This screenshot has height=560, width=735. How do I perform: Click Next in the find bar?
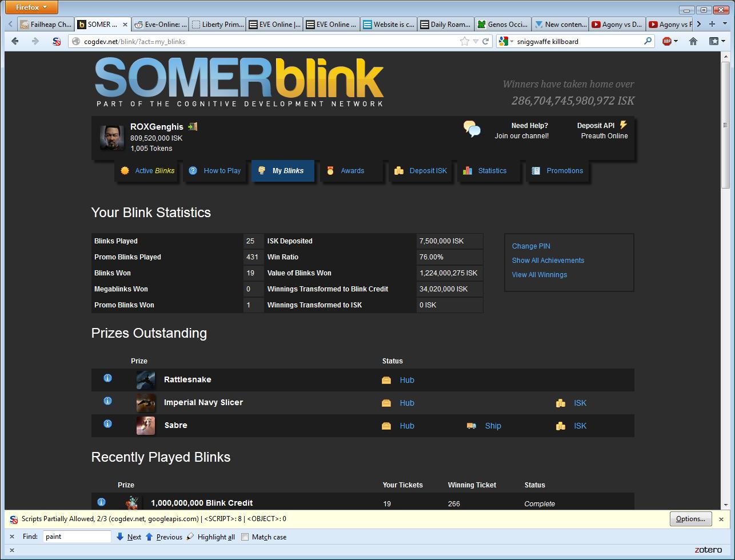[x=129, y=537]
